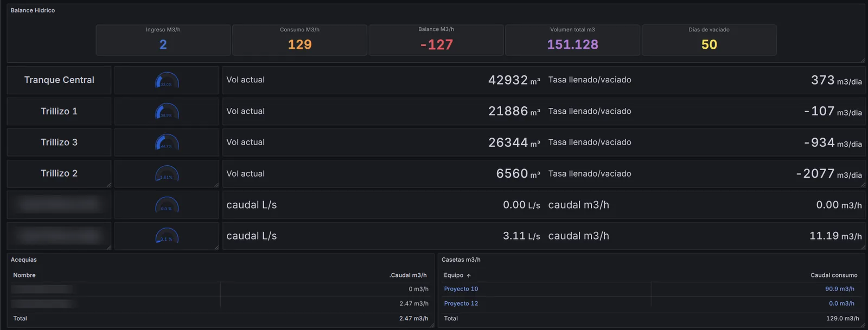Click the rate value -934 m3/dia

pyautogui.click(x=833, y=143)
